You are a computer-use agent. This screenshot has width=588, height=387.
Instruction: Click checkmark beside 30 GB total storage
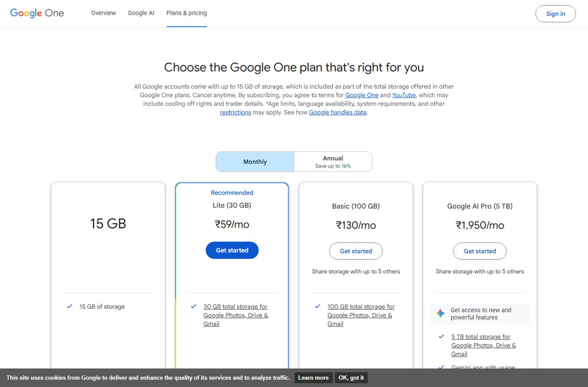194,307
